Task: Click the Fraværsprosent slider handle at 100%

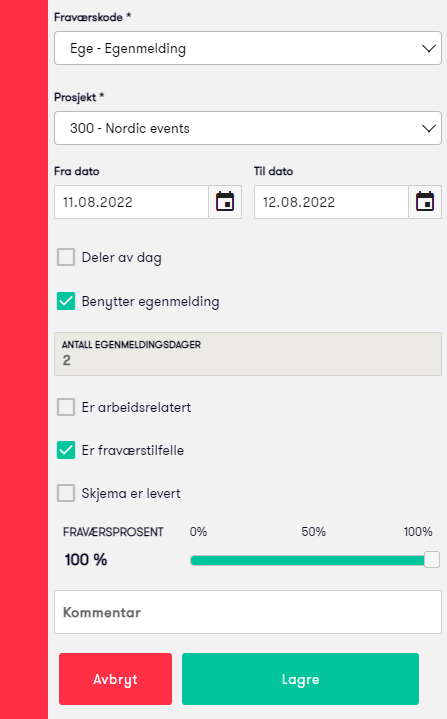Action: click(x=432, y=560)
